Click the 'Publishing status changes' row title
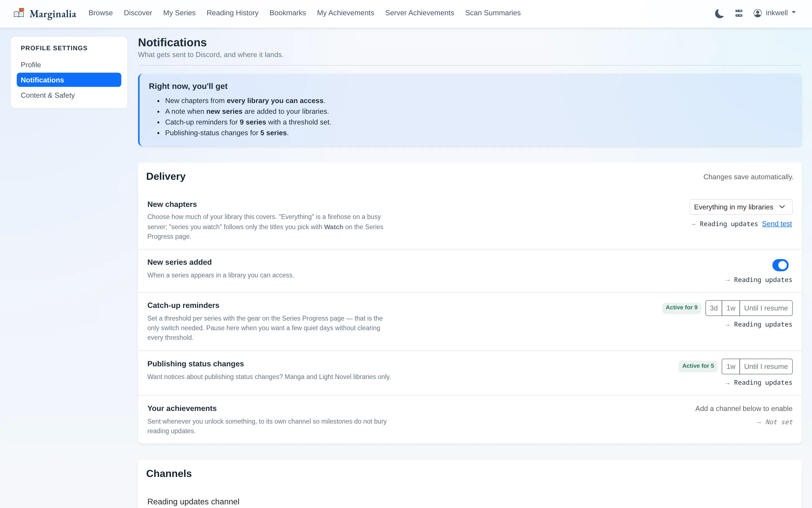 (x=196, y=364)
